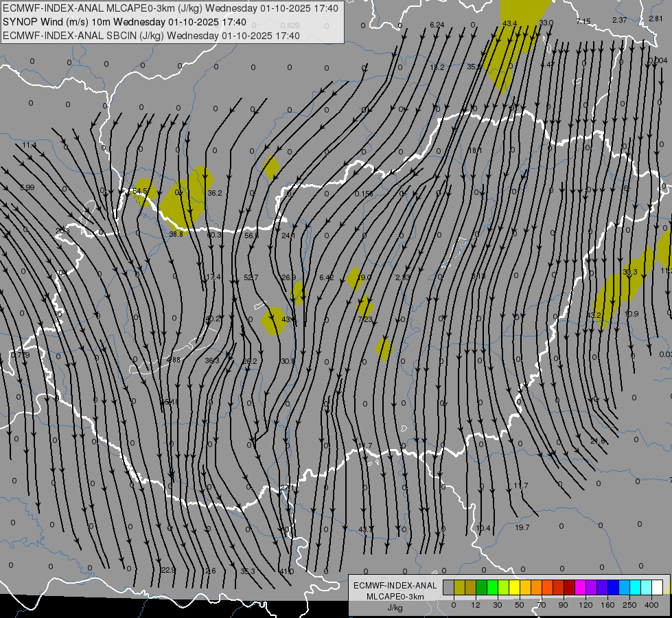Click the map value 17.4

(x=213, y=277)
